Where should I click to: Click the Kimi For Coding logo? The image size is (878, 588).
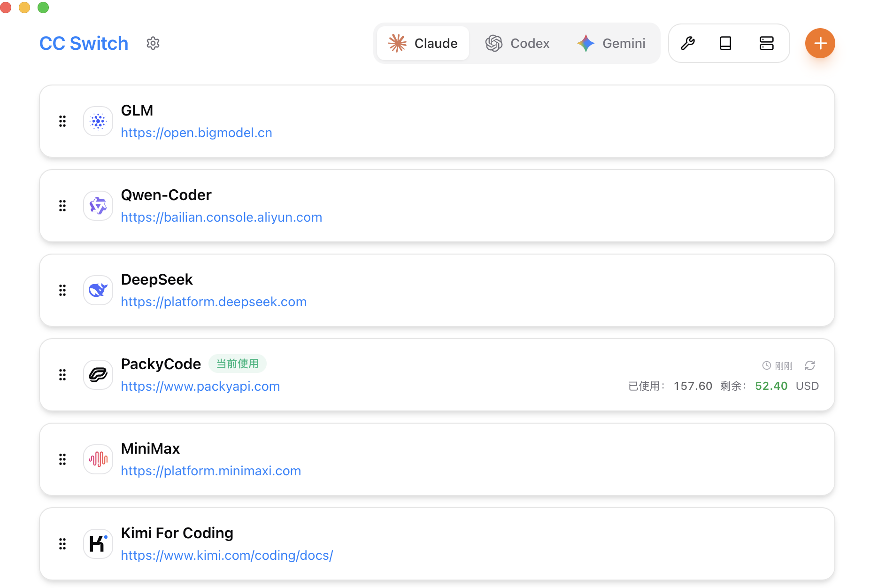(x=98, y=543)
